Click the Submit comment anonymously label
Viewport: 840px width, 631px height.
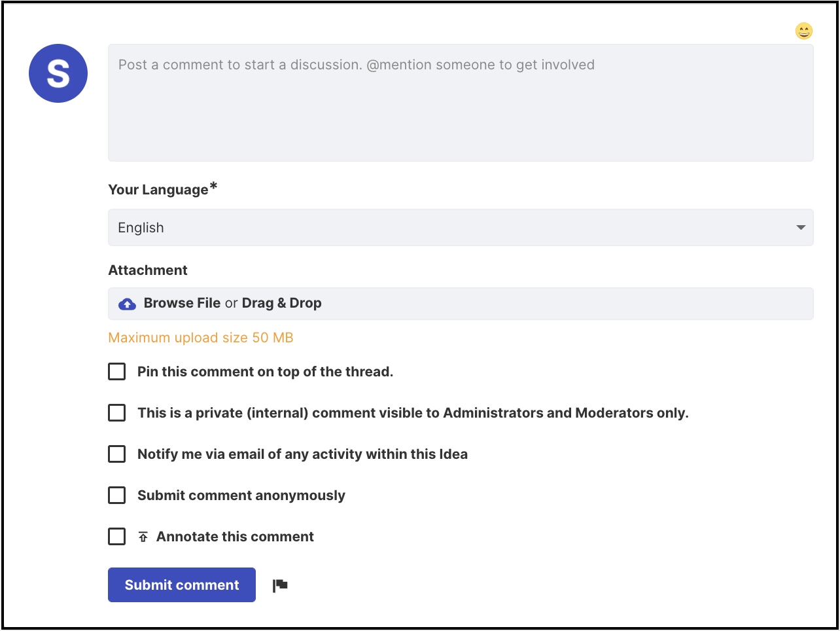click(x=241, y=496)
